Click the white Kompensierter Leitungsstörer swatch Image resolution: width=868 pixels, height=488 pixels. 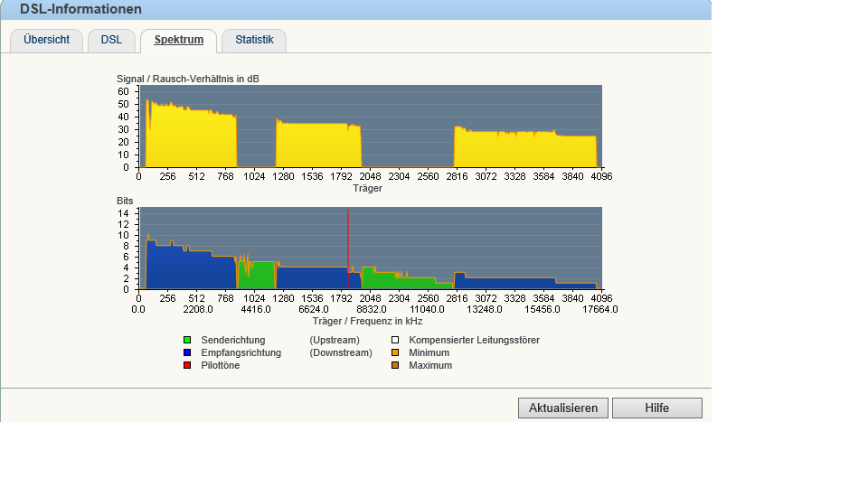tap(395, 341)
